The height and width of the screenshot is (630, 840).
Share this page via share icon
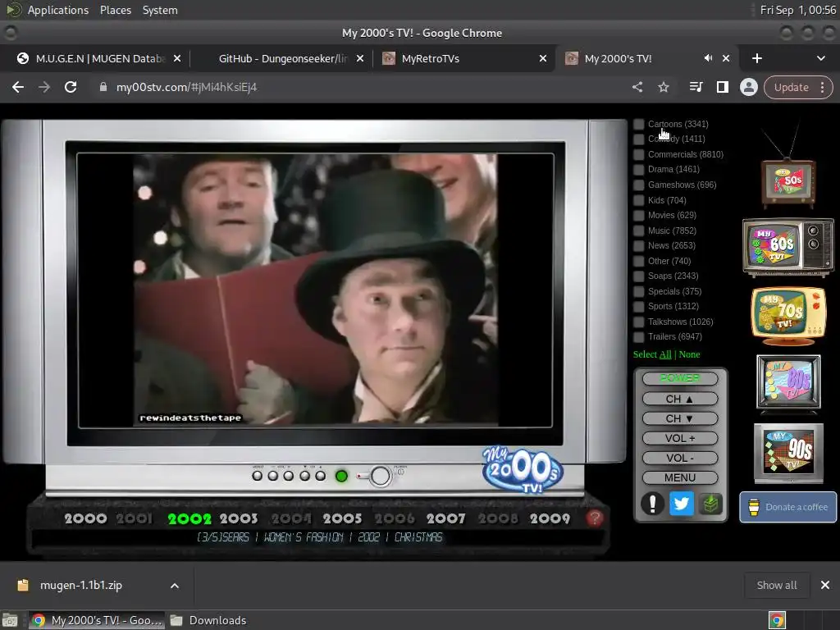[637, 87]
